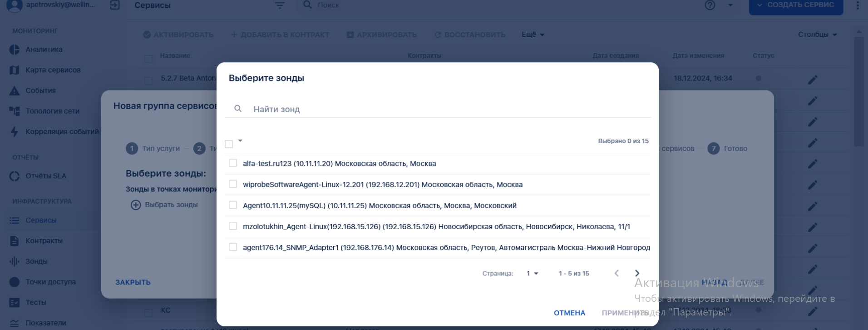Image resolution: width=868 pixels, height=330 pixels.
Task: Click the ЗАКРЫТЬ button
Action: (x=133, y=282)
